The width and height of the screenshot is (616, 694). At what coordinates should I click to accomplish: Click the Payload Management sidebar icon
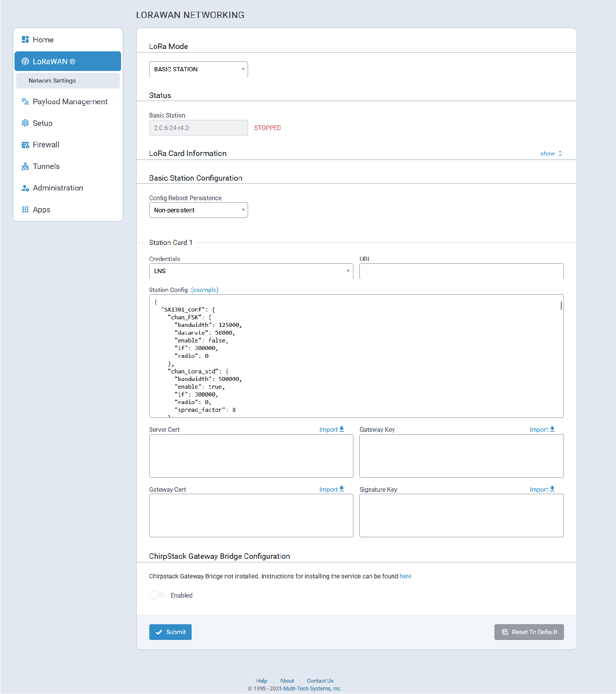pyautogui.click(x=25, y=101)
